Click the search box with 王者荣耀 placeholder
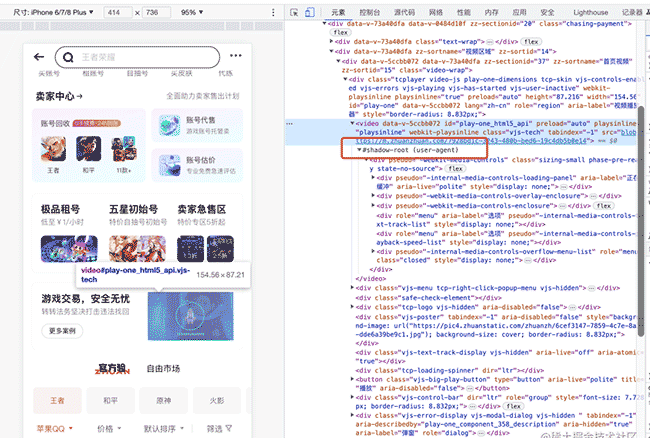The width and height of the screenshot is (650, 438). [137, 57]
